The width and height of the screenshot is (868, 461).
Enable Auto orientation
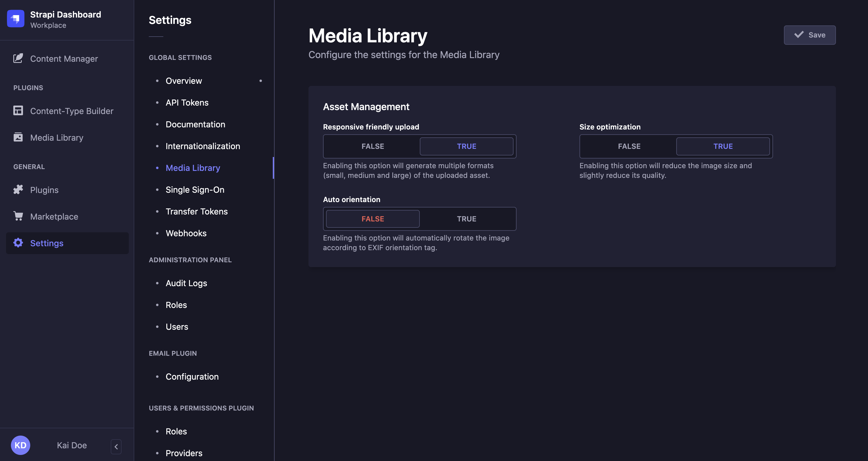click(x=467, y=218)
